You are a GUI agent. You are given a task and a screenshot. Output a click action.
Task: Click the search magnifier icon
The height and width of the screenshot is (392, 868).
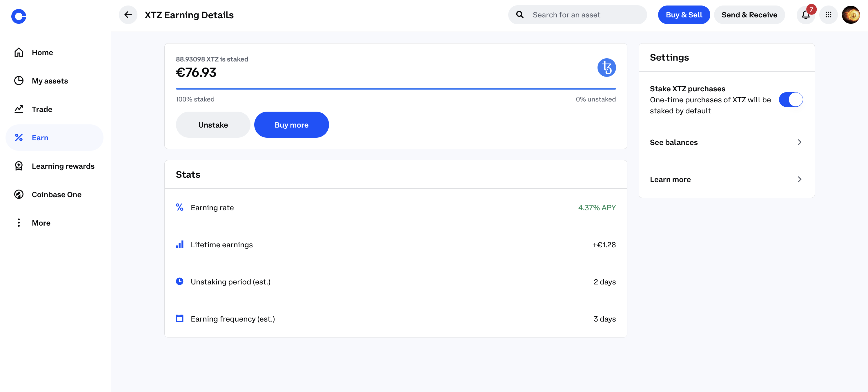click(x=520, y=15)
